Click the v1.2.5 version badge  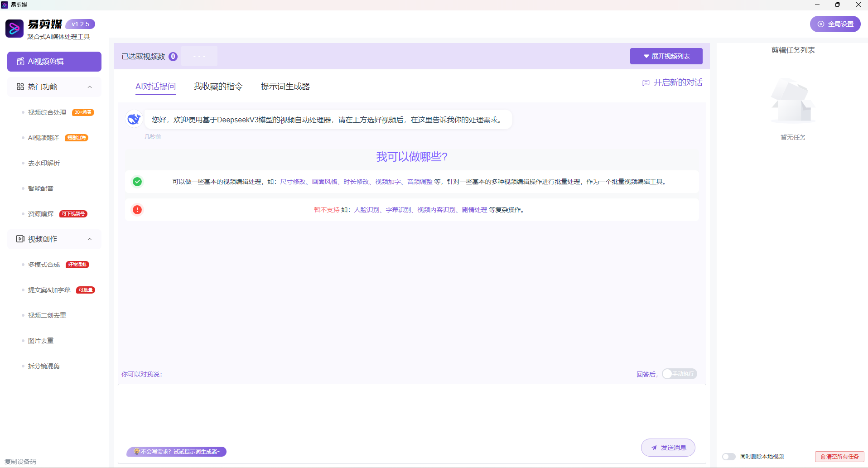coord(80,24)
